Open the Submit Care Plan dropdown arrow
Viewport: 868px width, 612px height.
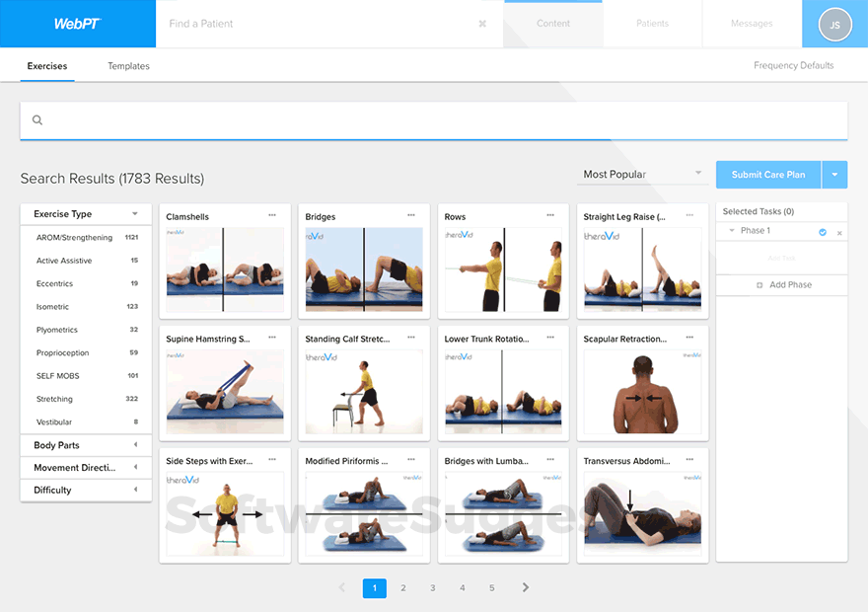(834, 174)
